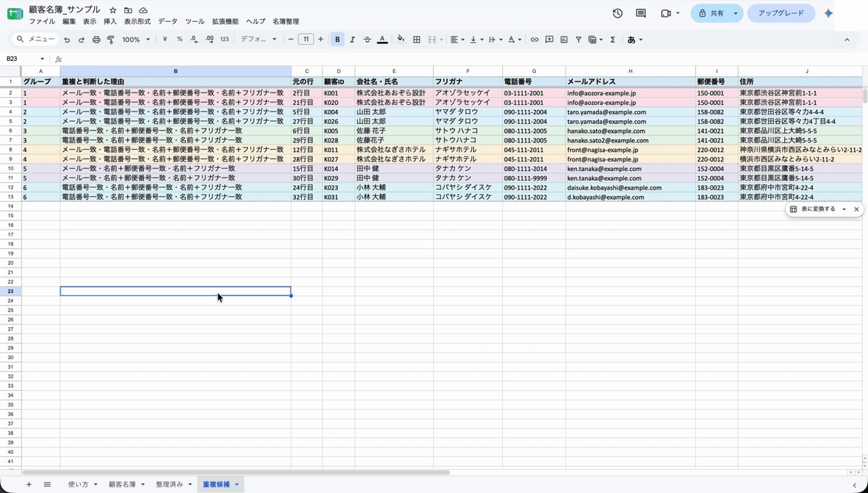This screenshot has width=868, height=493.
Task: Open the 重複候補 sheet tab arrow
Action: pos(237,484)
